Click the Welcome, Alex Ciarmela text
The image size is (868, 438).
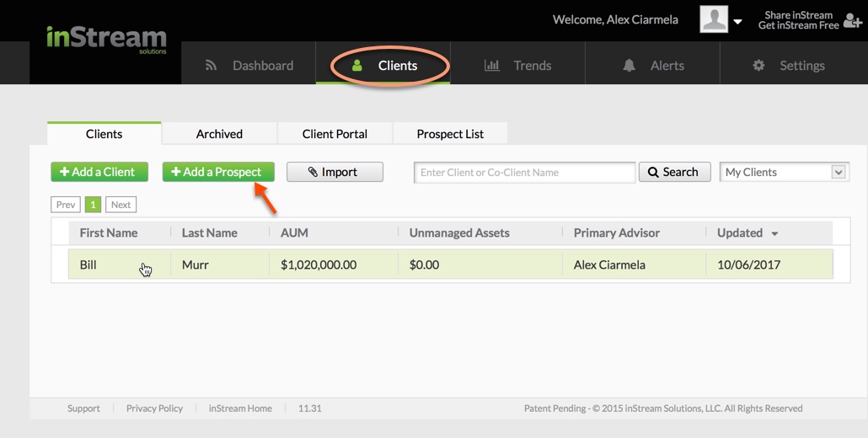(x=615, y=19)
